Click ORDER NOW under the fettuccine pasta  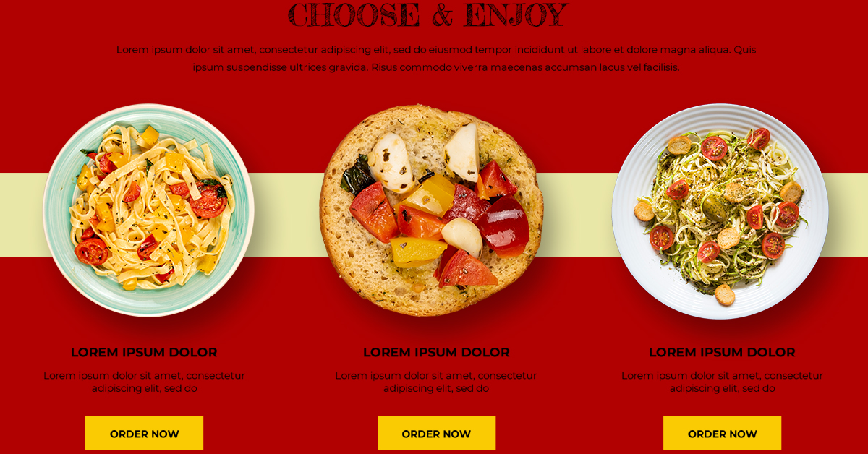coord(144,433)
